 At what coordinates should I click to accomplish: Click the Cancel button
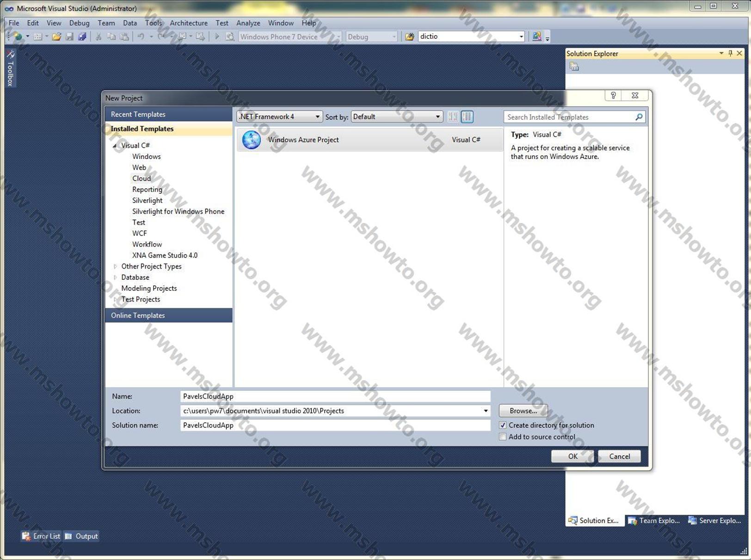tap(619, 456)
